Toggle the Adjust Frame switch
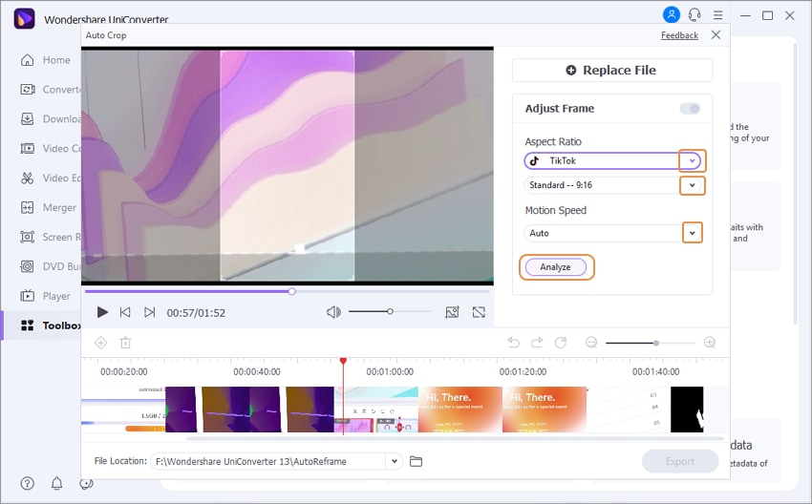This screenshot has width=812, height=504. pos(690,109)
